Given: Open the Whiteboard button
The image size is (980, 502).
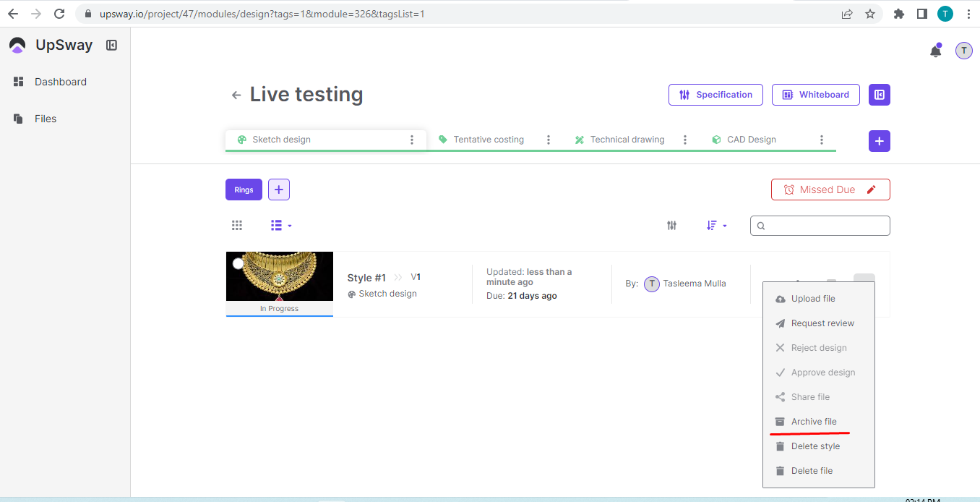Looking at the screenshot, I should tap(815, 95).
